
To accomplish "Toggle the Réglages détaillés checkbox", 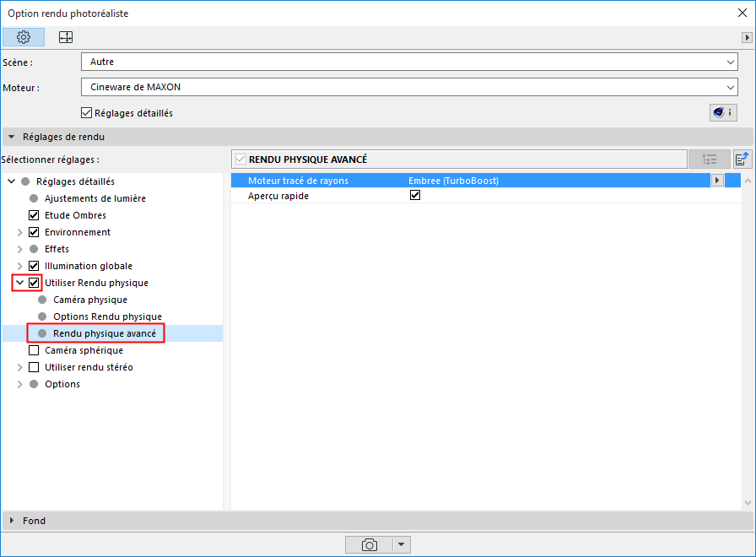I will pyautogui.click(x=86, y=113).
